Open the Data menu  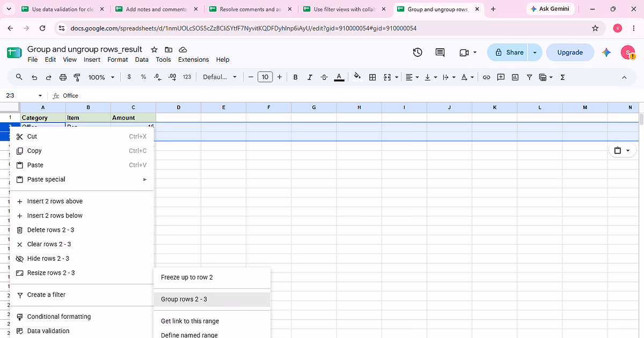(x=142, y=60)
